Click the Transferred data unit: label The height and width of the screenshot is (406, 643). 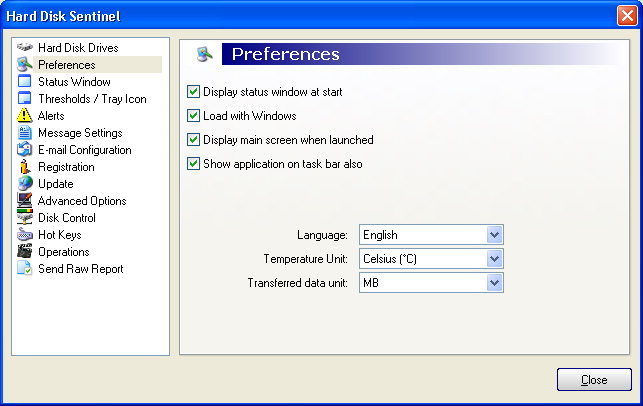point(297,283)
